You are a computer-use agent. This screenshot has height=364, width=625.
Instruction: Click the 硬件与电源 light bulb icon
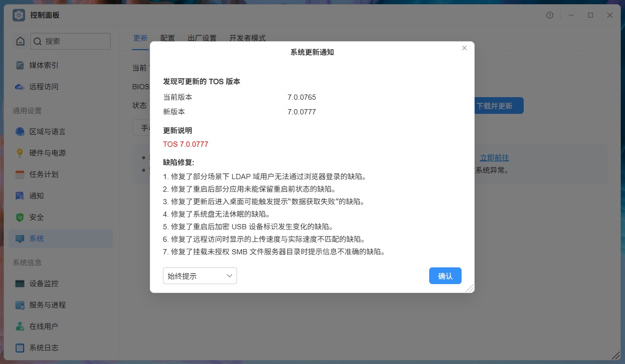pos(19,152)
